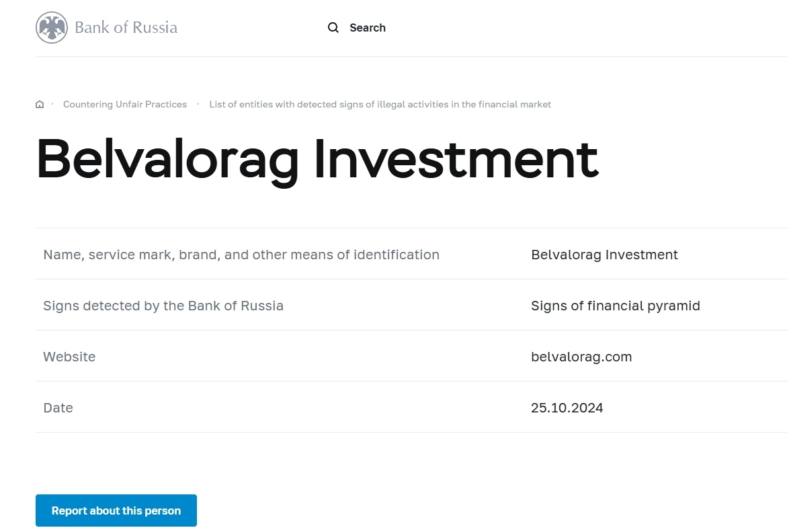Click the date value 25.10.2024

pyautogui.click(x=567, y=408)
